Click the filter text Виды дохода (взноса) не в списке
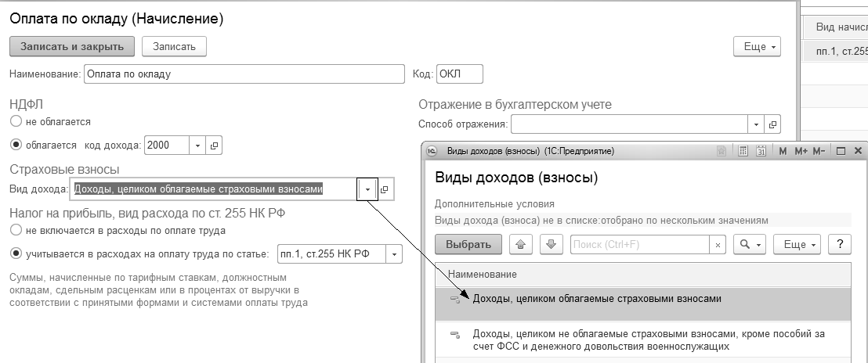The height and width of the screenshot is (363, 868). 601,221
